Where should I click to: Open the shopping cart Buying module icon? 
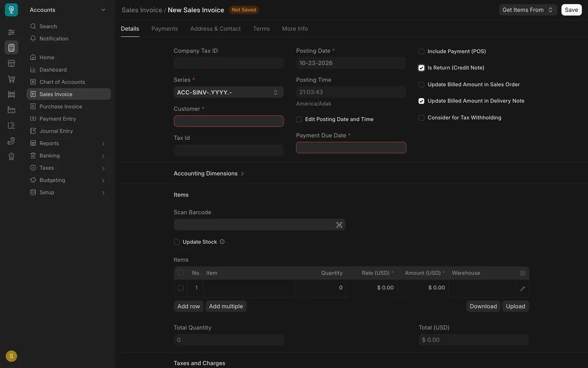(11, 79)
